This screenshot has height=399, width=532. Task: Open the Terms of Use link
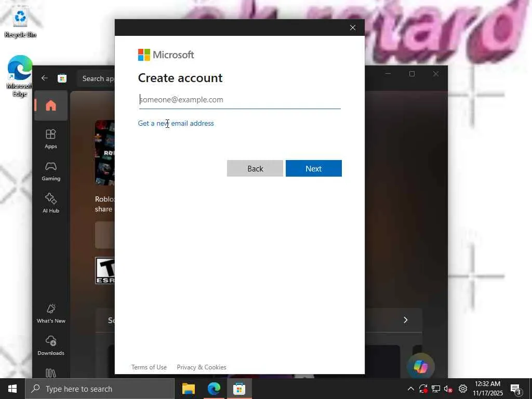tap(149, 367)
